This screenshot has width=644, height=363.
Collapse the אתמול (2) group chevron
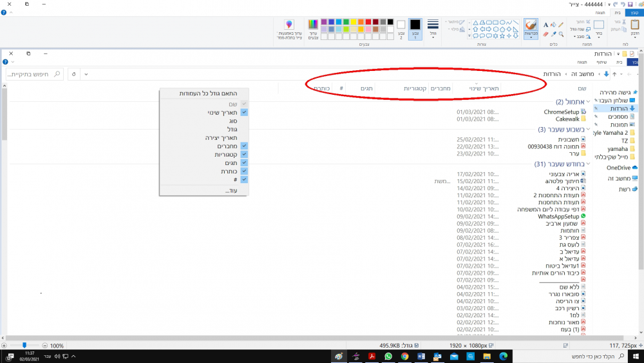click(588, 101)
